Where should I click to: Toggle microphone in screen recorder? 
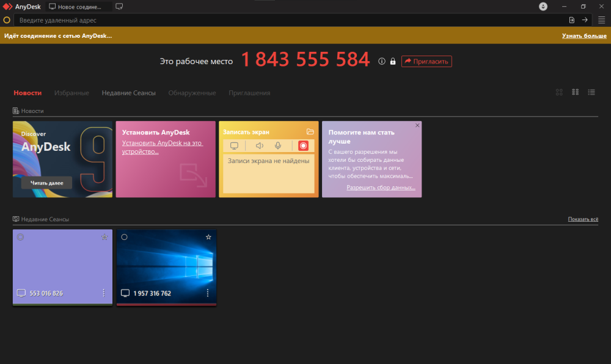tap(278, 145)
